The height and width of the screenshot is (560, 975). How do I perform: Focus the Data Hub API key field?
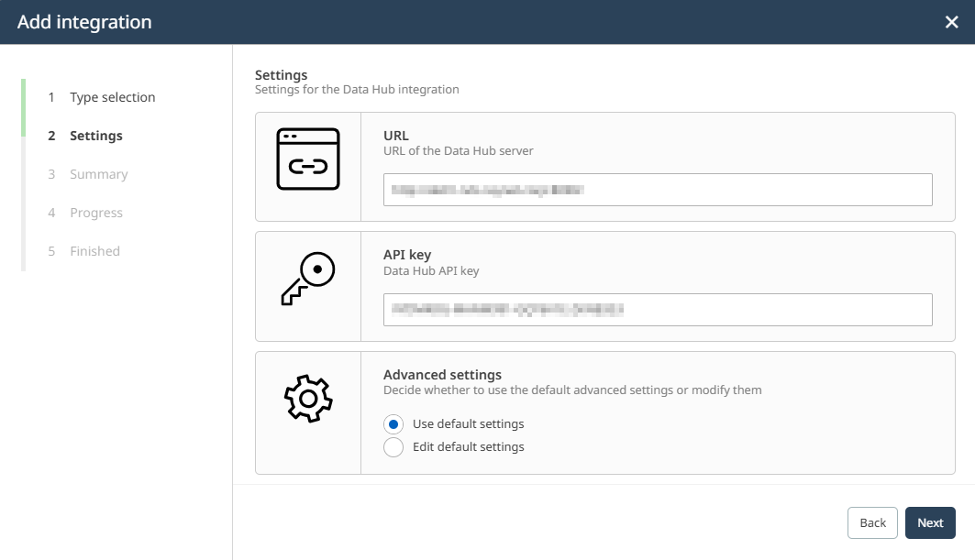(658, 310)
